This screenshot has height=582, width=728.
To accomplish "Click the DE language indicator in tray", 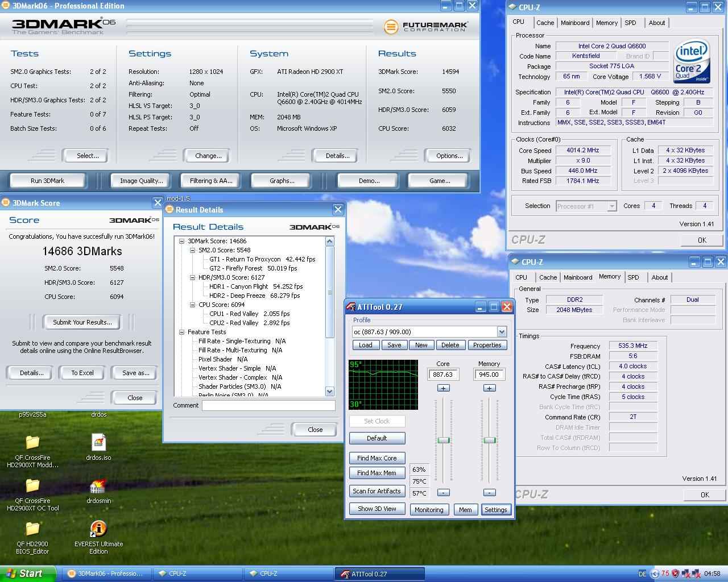I will point(643,574).
